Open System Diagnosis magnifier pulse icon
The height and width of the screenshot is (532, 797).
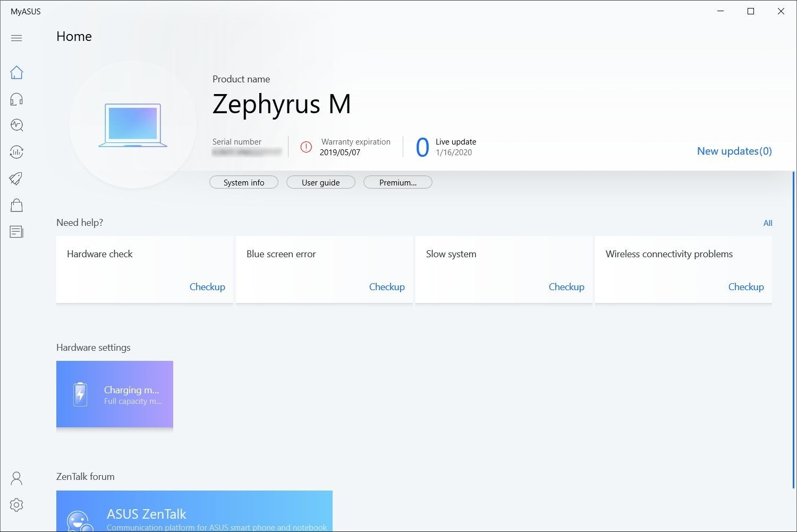(16, 125)
